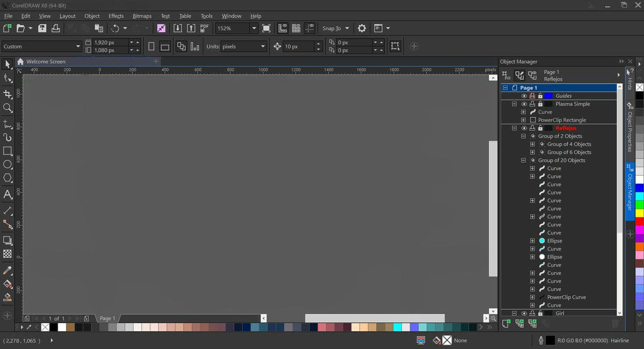Toggle lock on Reflejos layer
Screen dimensions: 644x349
(540, 128)
